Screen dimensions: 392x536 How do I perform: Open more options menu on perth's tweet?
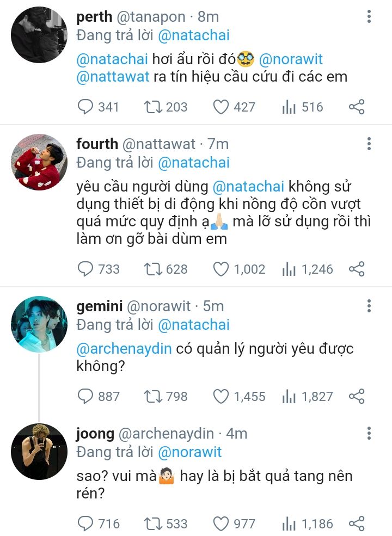click(369, 16)
